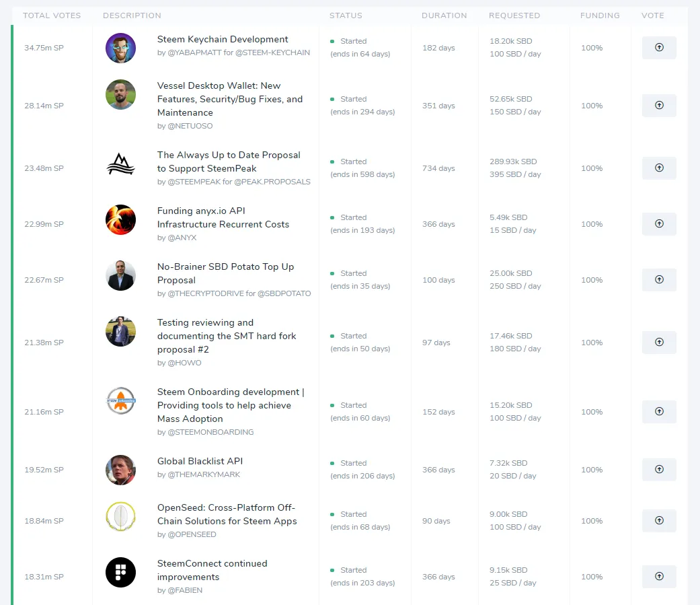Upvote the Vessel Desktop Wallet proposal
The height and width of the screenshot is (605, 700).
(x=659, y=106)
